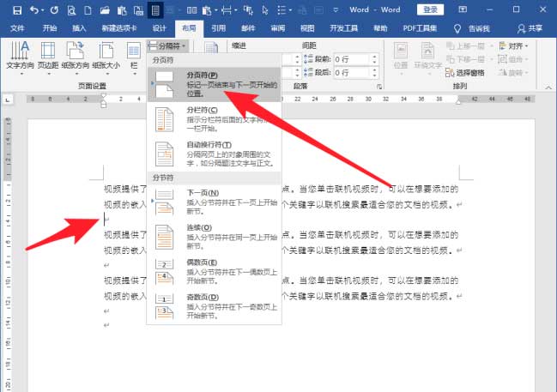This screenshot has width=557, height=392.
Task: Click the Undo arrow icon
Action: coord(34,9)
